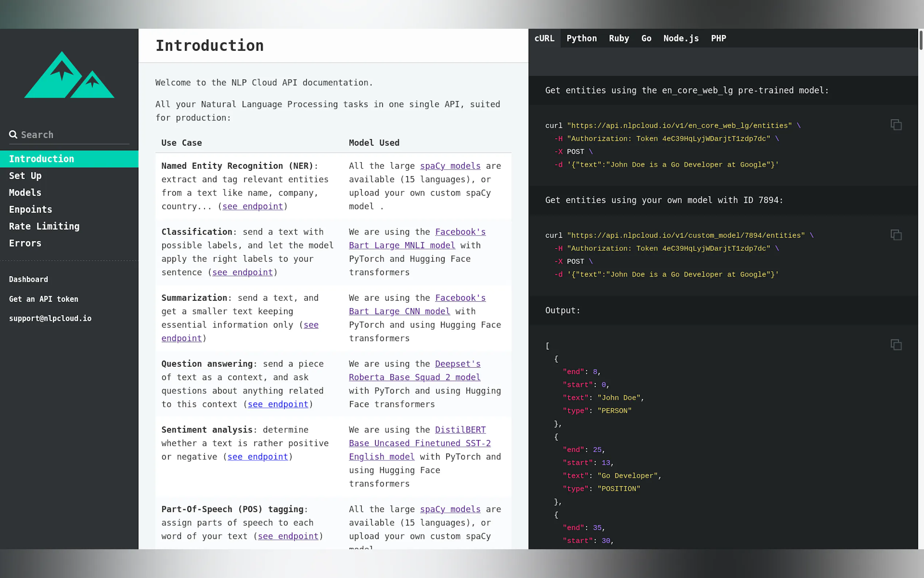
Task: Copy the custom model 7894 curl snippet
Action: pyautogui.click(x=896, y=235)
